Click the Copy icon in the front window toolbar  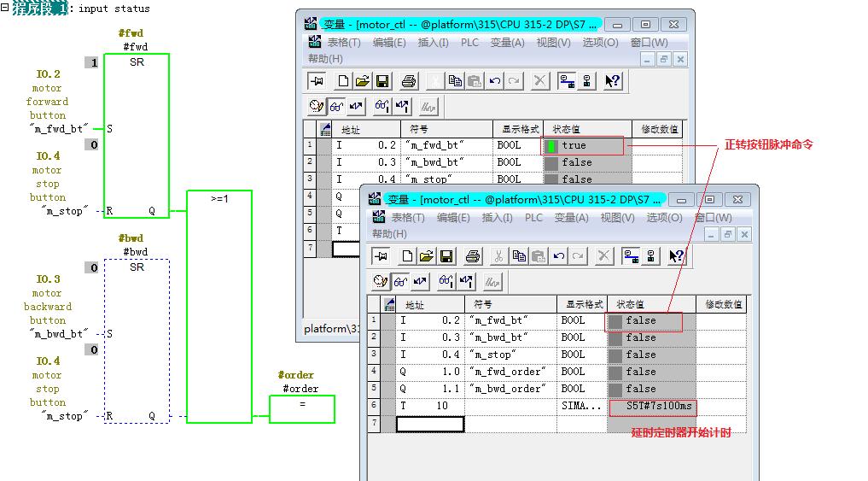519,256
